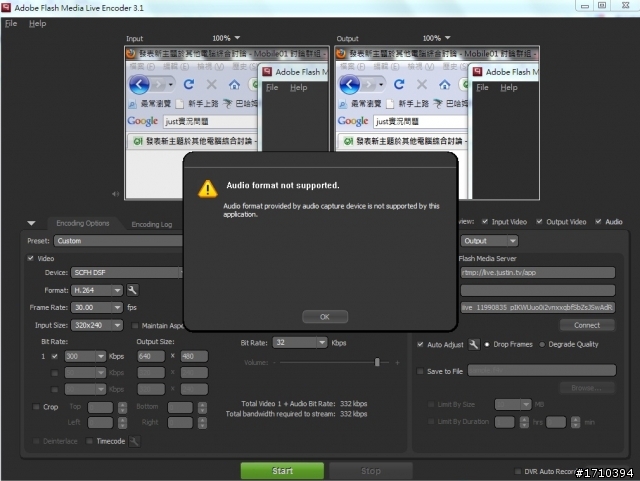Toggle the Auto Adjust checkbox
640x481 pixels.
pos(420,345)
